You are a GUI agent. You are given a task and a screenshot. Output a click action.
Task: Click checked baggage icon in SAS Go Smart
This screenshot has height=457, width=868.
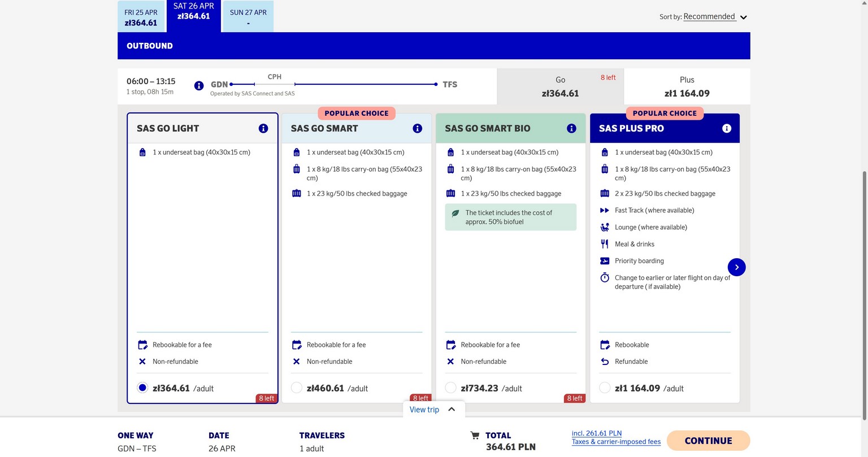(297, 193)
